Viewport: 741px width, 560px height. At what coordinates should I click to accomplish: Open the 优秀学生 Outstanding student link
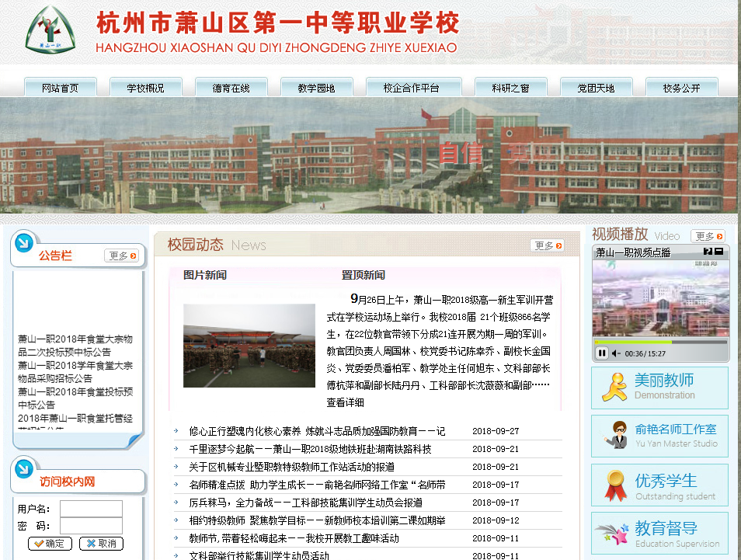(659, 485)
